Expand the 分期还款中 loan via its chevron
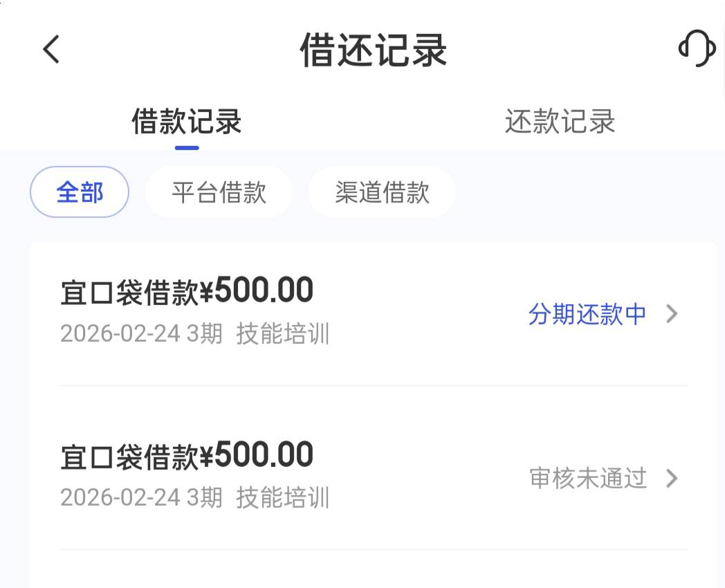The image size is (725, 588). point(672,315)
